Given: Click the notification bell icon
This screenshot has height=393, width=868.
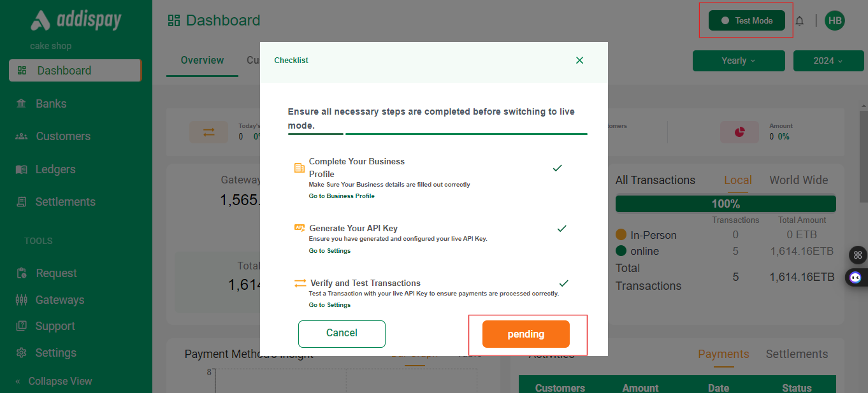Looking at the screenshot, I should pyautogui.click(x=799, y=21).
